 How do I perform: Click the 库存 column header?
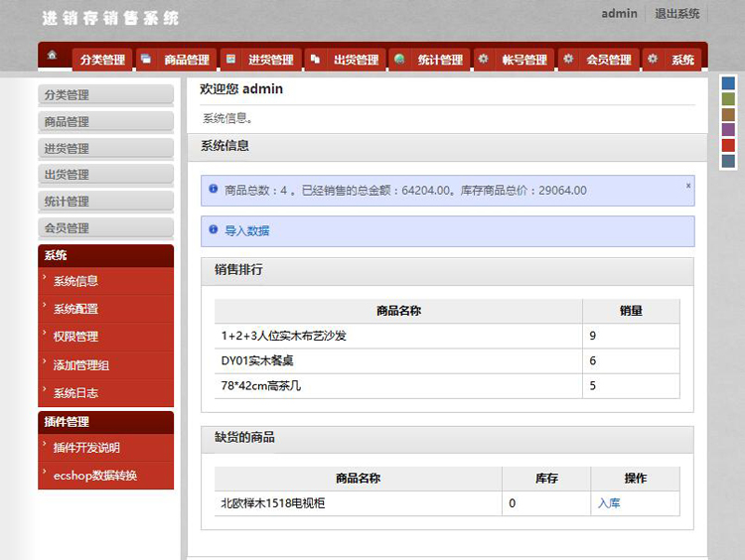[546, 479]
